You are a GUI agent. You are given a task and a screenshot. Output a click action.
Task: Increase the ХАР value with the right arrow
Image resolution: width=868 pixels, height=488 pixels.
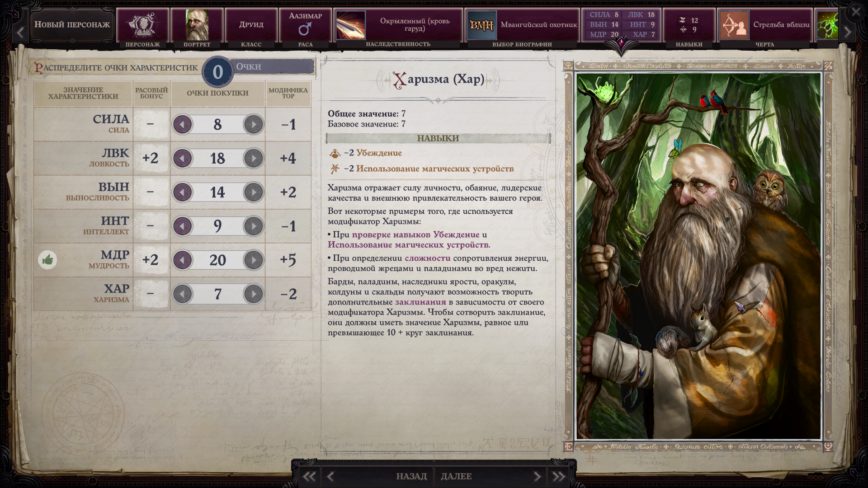(253, 294)
